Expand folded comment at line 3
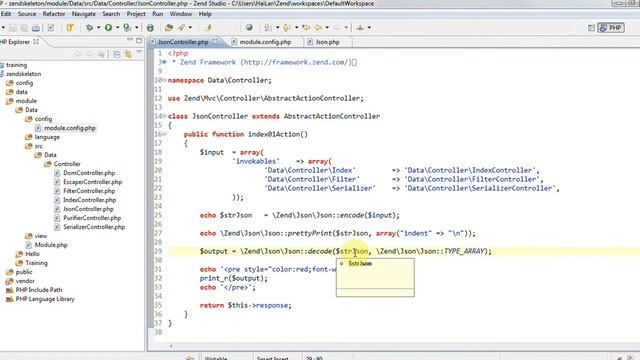 (164, 62)
